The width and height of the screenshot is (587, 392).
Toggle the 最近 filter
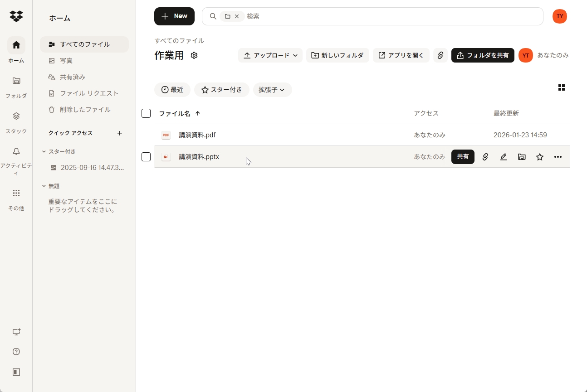172,90
